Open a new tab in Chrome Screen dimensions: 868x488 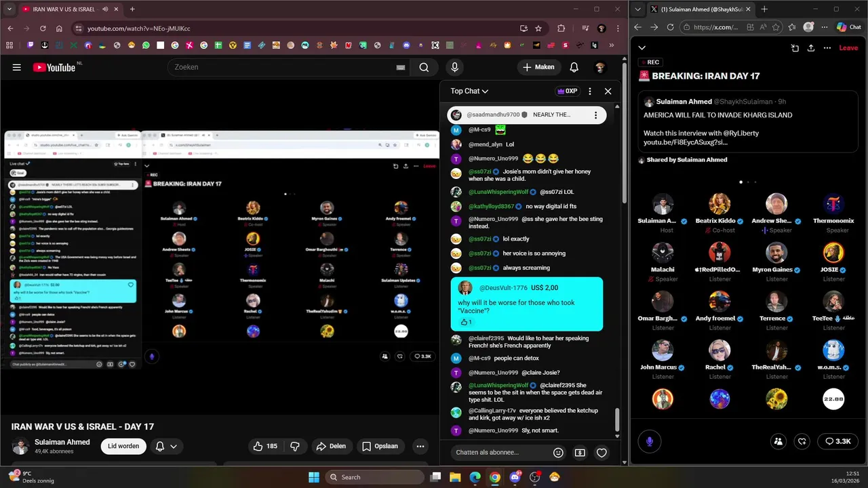132,9
